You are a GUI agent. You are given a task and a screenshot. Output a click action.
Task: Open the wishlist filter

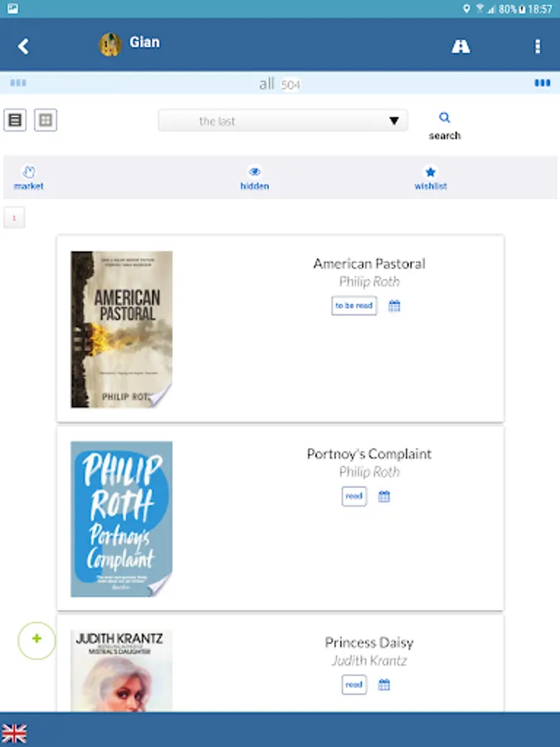coord(431,178)
